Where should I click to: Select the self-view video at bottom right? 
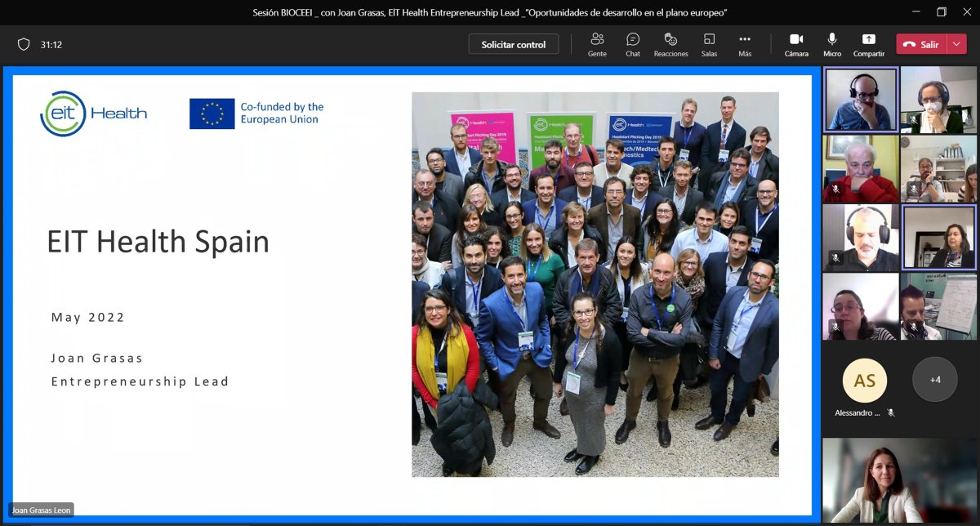point(899,481)
